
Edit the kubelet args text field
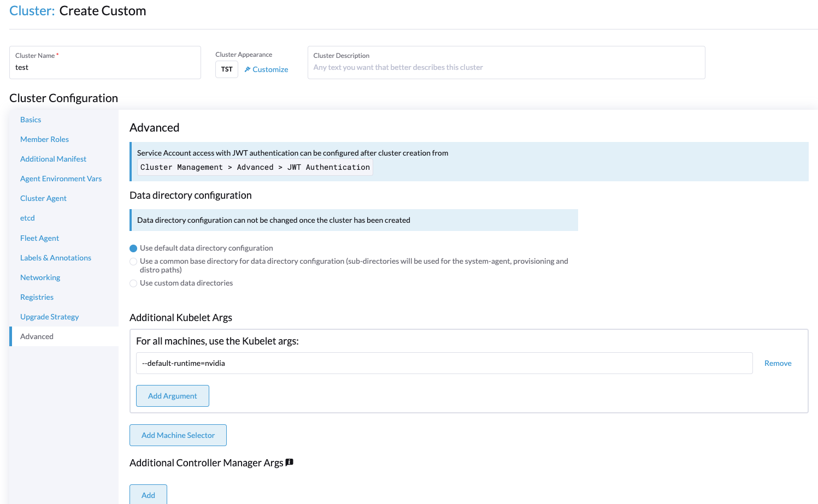[x=444, y=363]
